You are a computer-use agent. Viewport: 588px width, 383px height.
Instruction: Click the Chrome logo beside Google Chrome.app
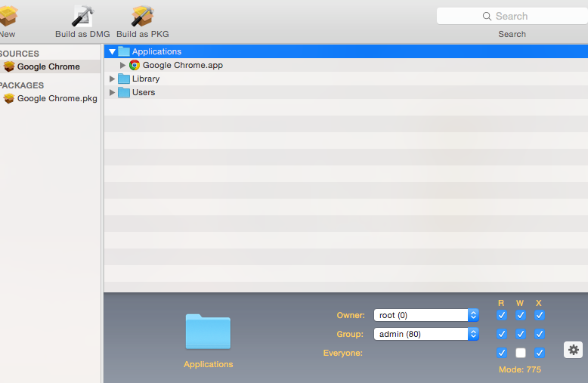point(135,65)
